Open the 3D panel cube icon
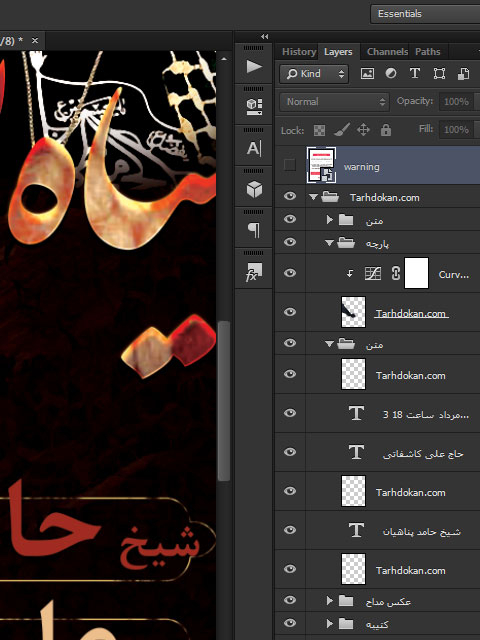The image size is (480, 640). 254,189
